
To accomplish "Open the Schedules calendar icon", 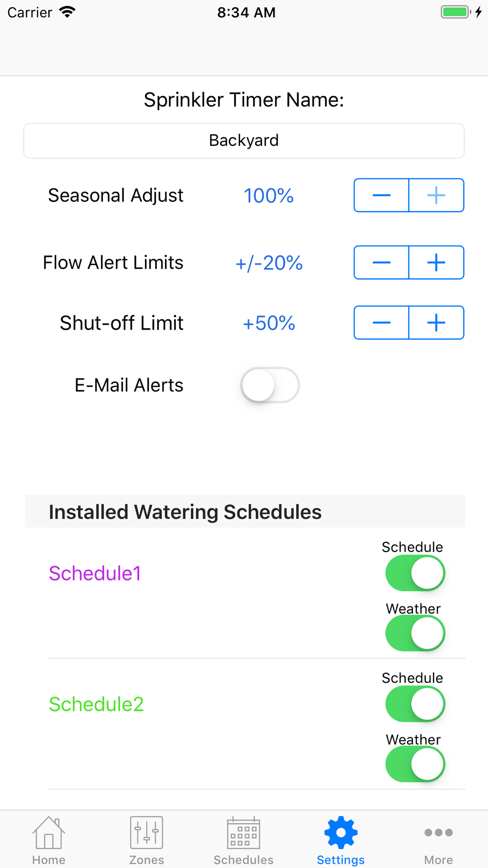I will point(244,833).
